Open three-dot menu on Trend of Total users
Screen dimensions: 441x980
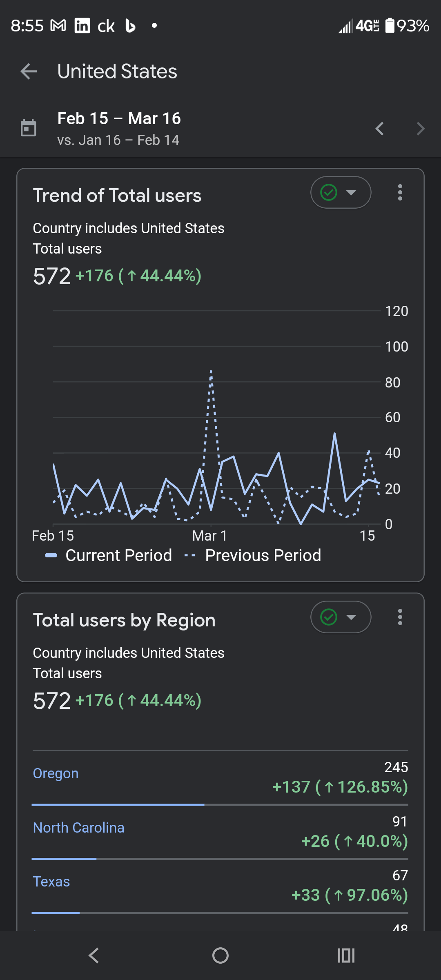point(400,192)
